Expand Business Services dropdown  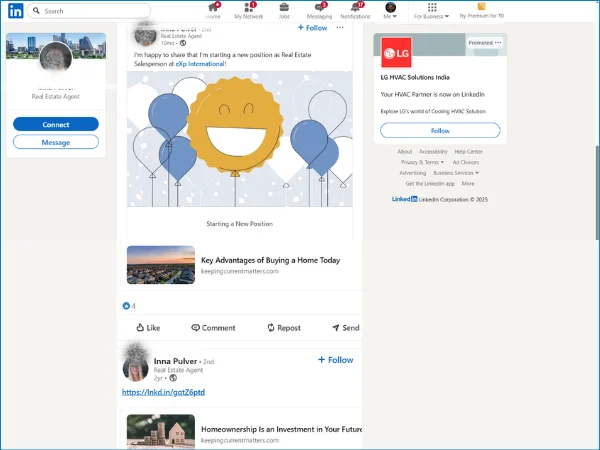pos(456,173)
